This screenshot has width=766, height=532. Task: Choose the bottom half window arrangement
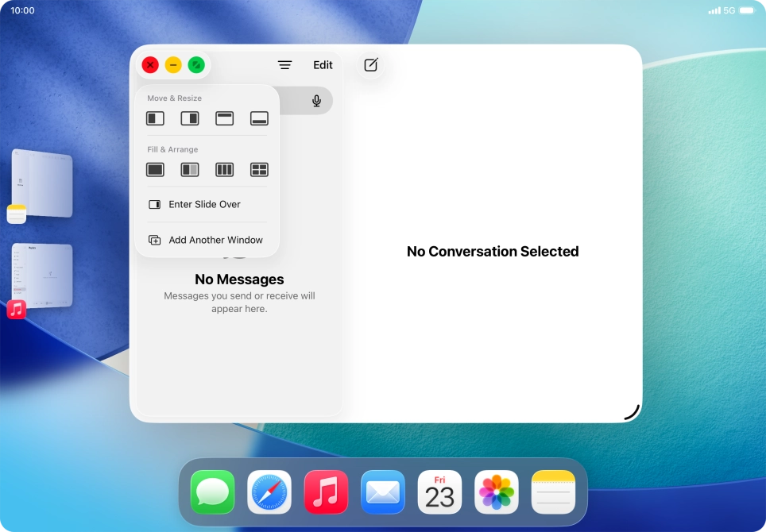[258, 118]
